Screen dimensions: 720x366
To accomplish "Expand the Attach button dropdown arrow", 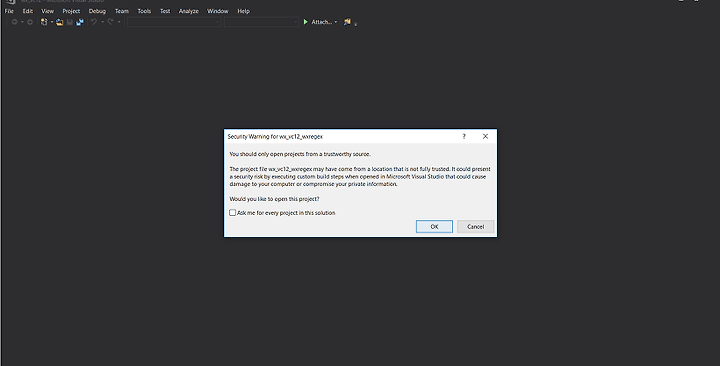I will pyautogui.click(x=336, y=22).
